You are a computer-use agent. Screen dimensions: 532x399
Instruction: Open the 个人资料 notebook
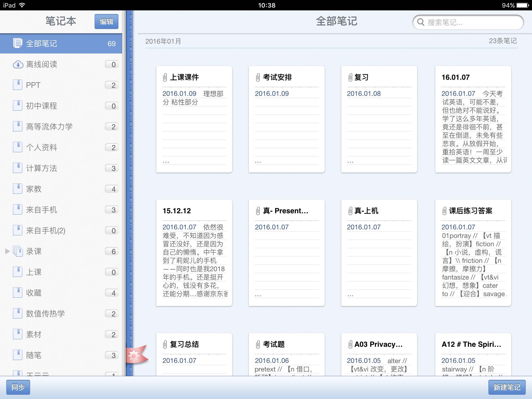(x=61, y=147)
